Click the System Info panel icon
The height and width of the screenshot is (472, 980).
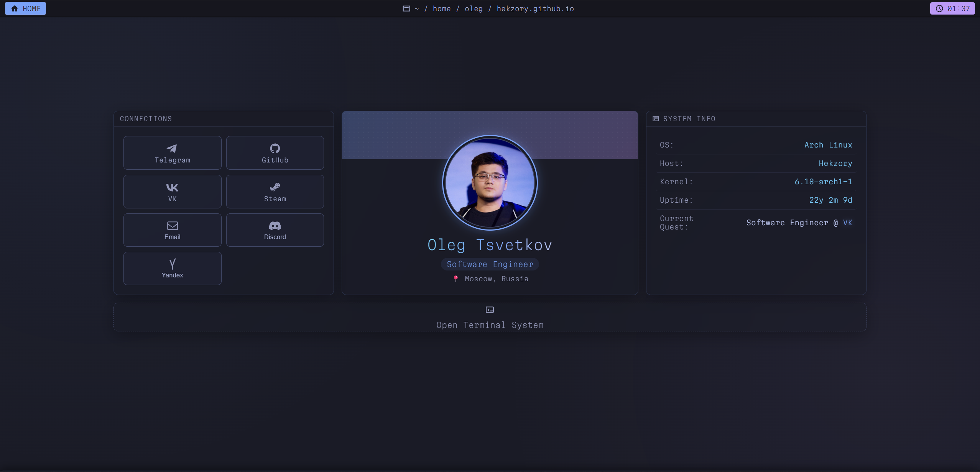pos(656,119)
